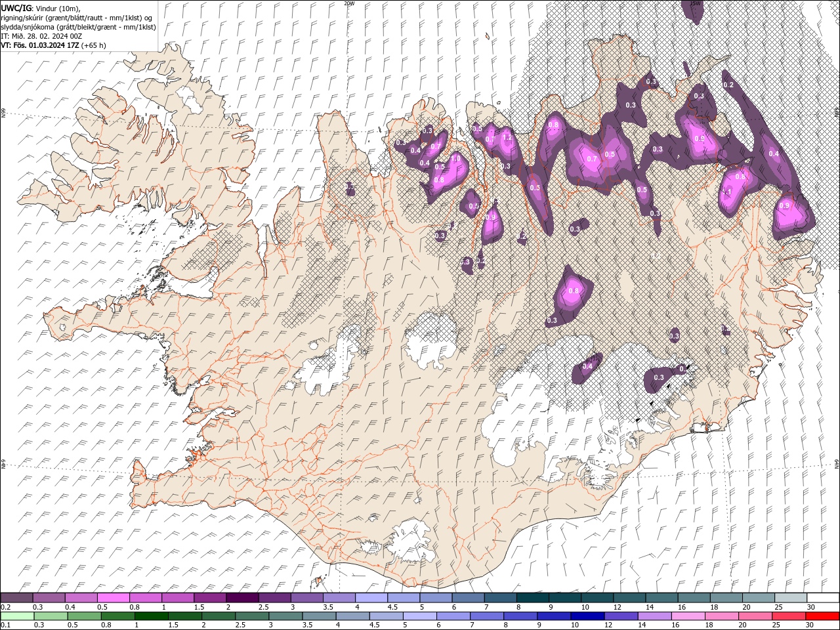The width and height of the screenshot is (840, 630).
Task: Pick snow-scale teal swatch between 9 and 10
Action: (x=564, y=598)
